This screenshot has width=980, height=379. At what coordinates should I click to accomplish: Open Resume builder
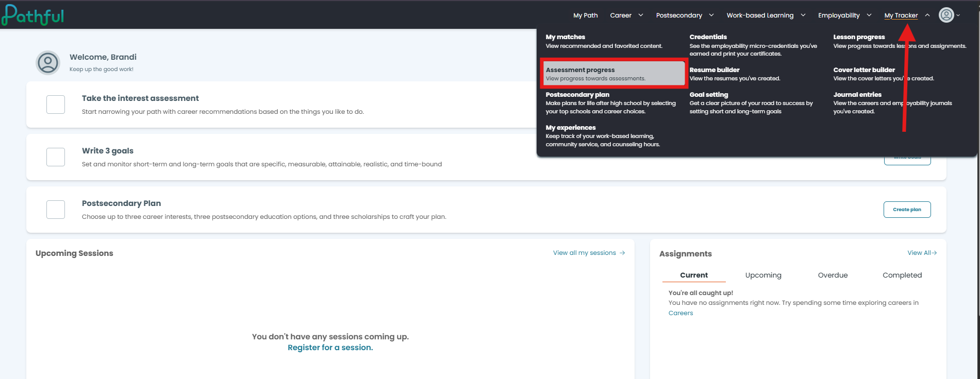(x=735, y=74)
